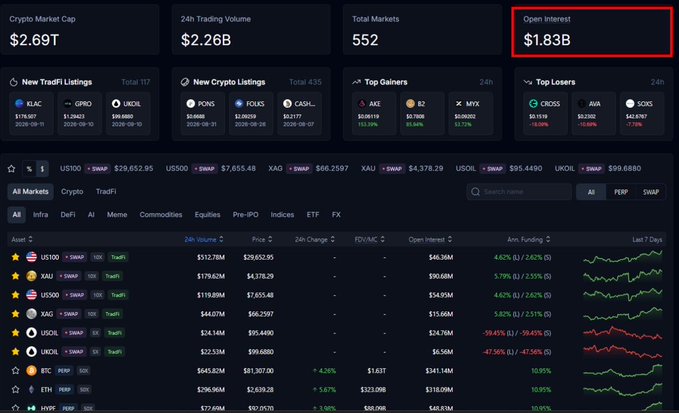Filter by Pre-IPO category
Screen dimensions: 679x413
pyautogui.click(x=246, y=215)
